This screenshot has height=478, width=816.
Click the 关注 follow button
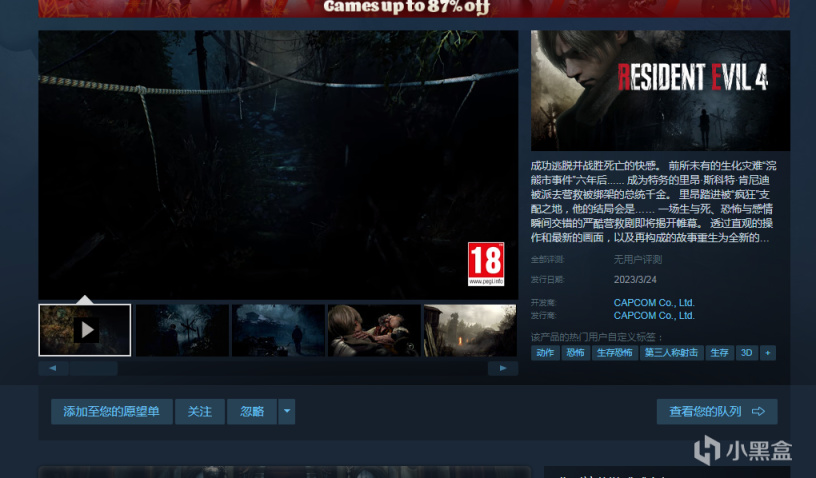click(x=200, y=411)
